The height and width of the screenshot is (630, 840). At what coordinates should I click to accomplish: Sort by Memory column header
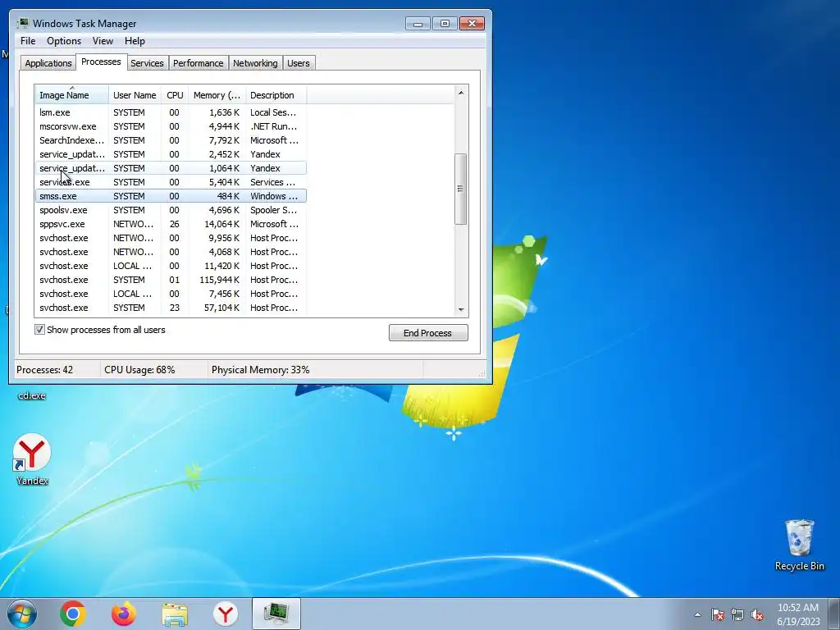point(217,95)
